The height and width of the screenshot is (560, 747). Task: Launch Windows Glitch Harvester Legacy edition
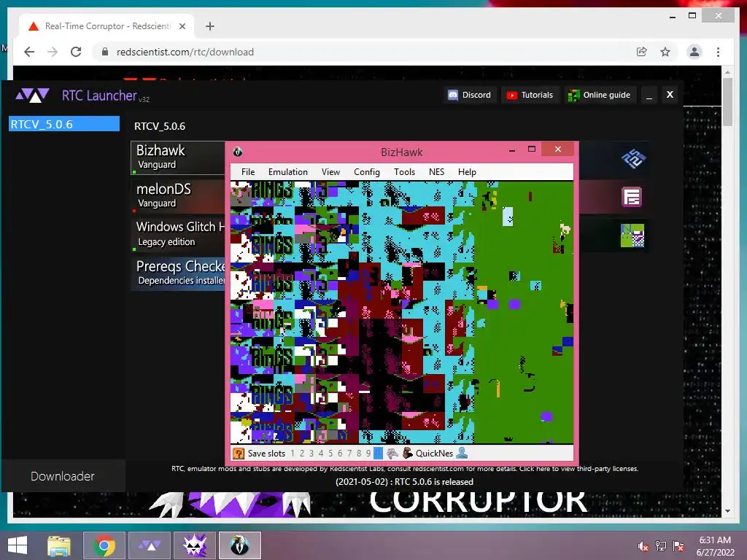click(x=178, y=234)
